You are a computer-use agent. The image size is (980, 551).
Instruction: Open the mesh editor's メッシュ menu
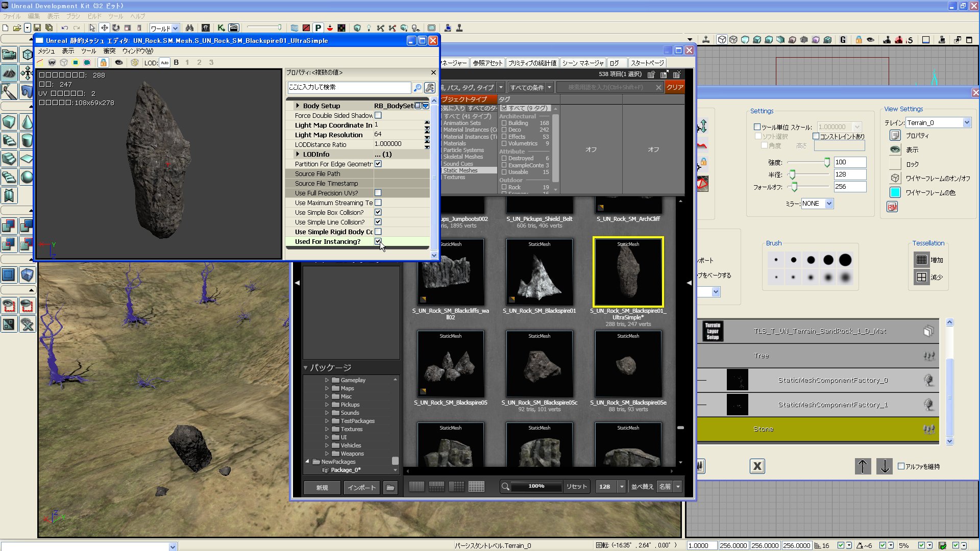46,51
